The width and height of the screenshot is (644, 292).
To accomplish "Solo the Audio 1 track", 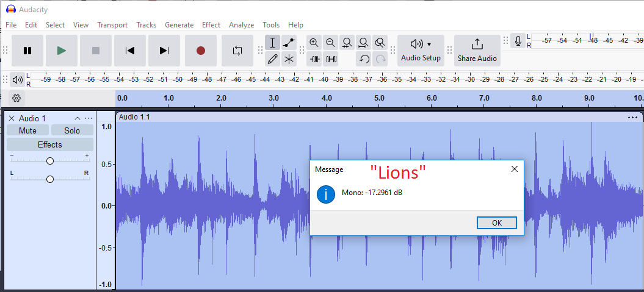I will coord(72,130).
